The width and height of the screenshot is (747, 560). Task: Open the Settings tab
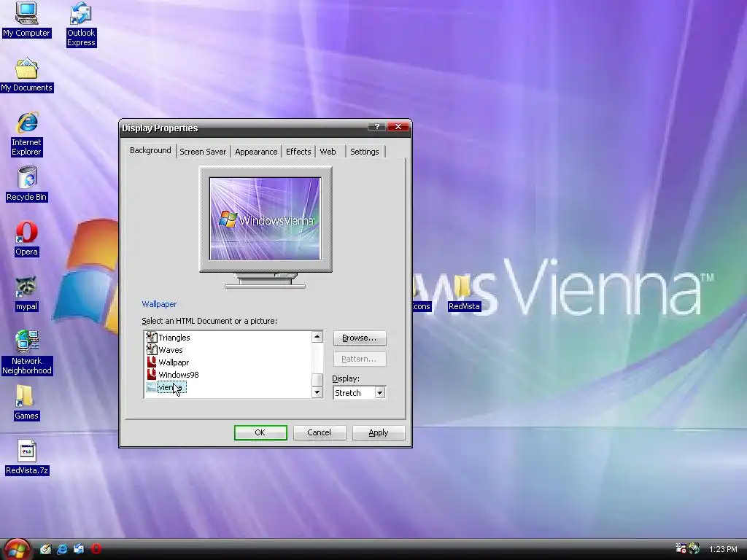coord(365,152)
